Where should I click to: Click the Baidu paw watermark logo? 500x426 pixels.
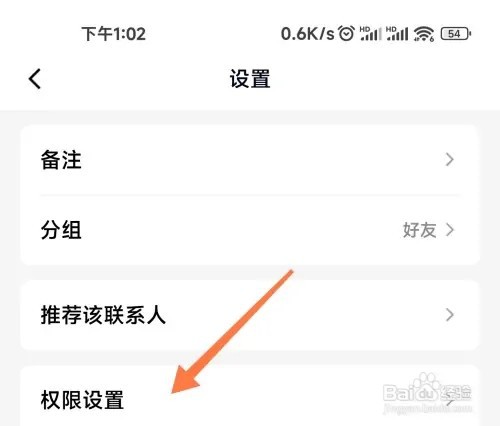[x=427, y=388]
